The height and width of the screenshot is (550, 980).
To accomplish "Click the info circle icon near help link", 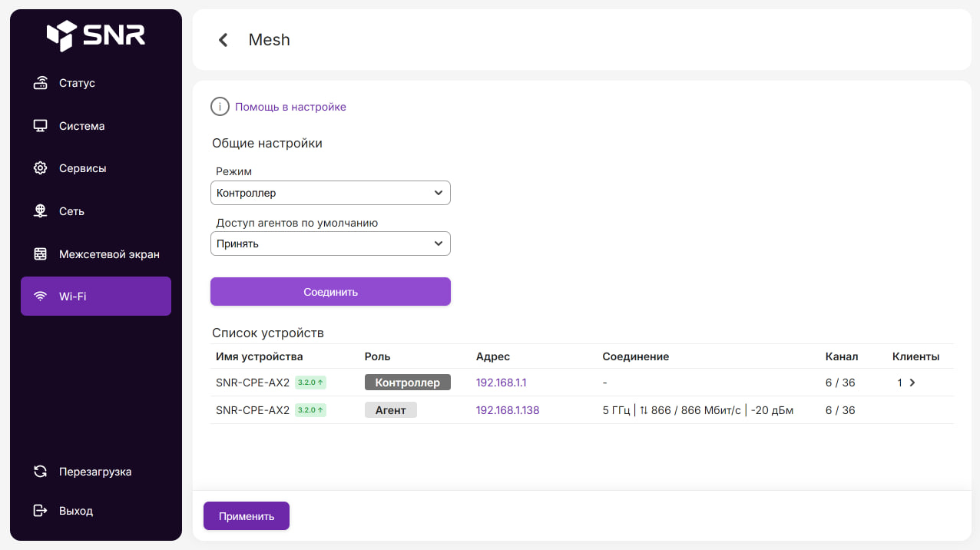I will [x=220, y=107].
